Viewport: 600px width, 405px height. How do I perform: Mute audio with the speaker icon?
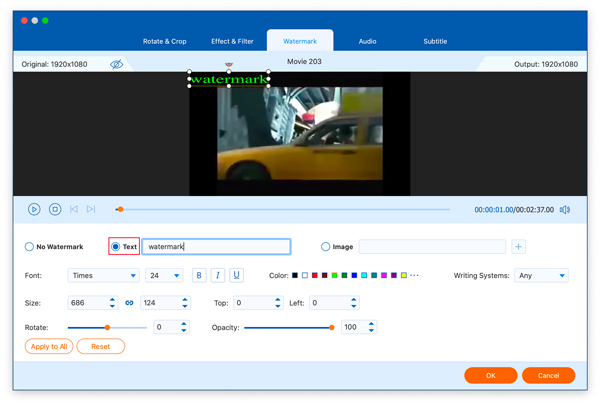(x=565, y=210)
